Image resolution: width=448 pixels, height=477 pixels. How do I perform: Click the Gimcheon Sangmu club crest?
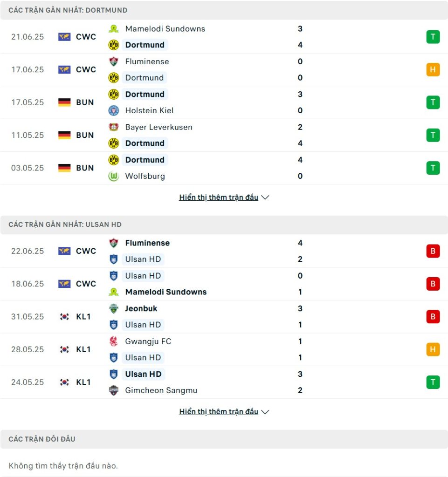point(114,390)
